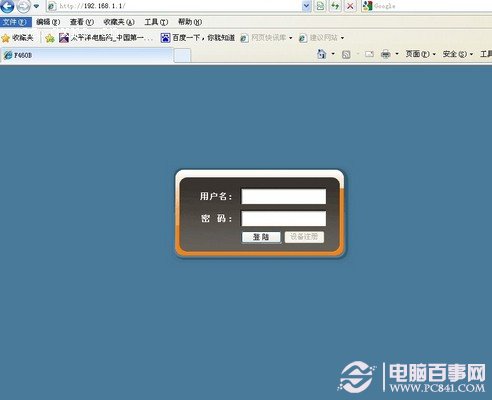Viewport: 492px width, 400px height.
Task: Click the red Stop loading icon
Action: click(x=350, y=6)
